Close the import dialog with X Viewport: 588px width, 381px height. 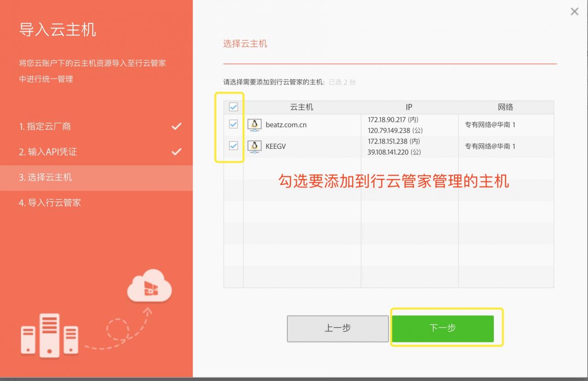pyautogui.click(x=574, y=12)
